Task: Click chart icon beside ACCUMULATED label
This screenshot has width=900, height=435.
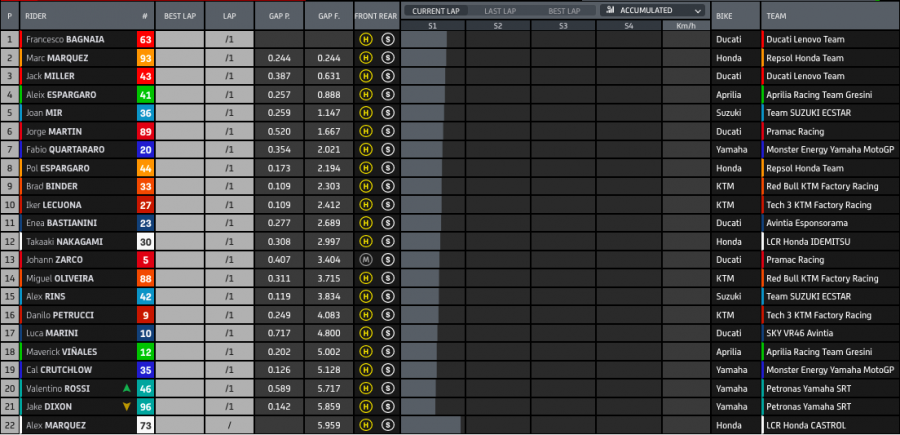Action: (610, 10)
